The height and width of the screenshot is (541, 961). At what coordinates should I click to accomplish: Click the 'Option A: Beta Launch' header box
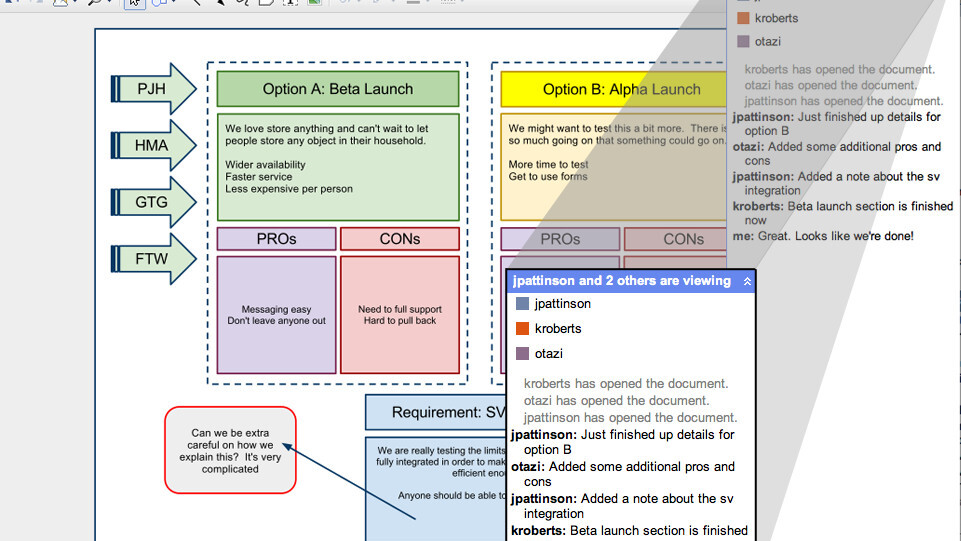[x=338, y=89]
